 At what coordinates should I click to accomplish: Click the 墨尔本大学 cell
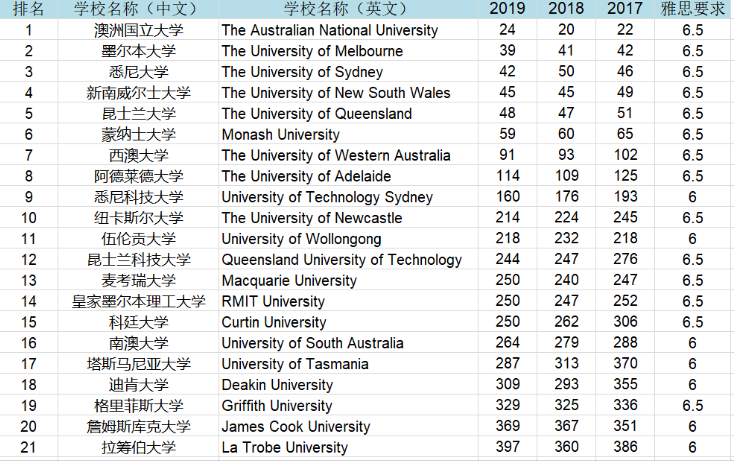point(139,51)
